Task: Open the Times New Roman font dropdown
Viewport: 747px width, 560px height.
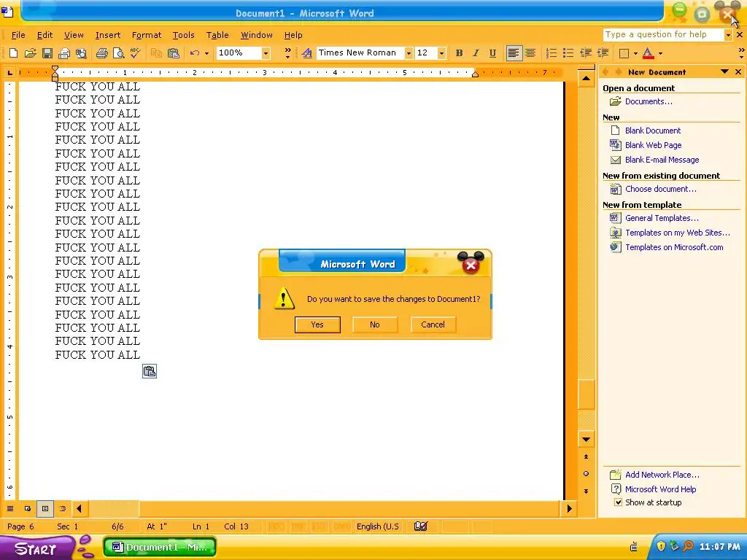Action: click(409, 52)
